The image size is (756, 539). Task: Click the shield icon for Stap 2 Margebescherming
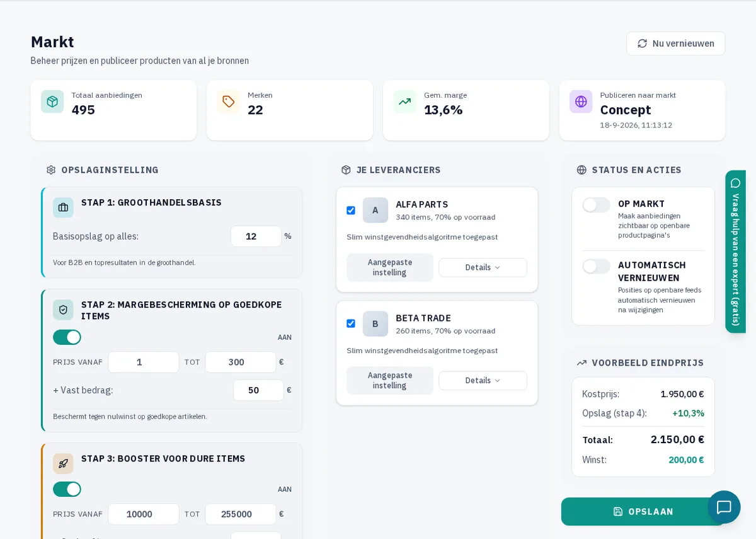coord(63,310)
